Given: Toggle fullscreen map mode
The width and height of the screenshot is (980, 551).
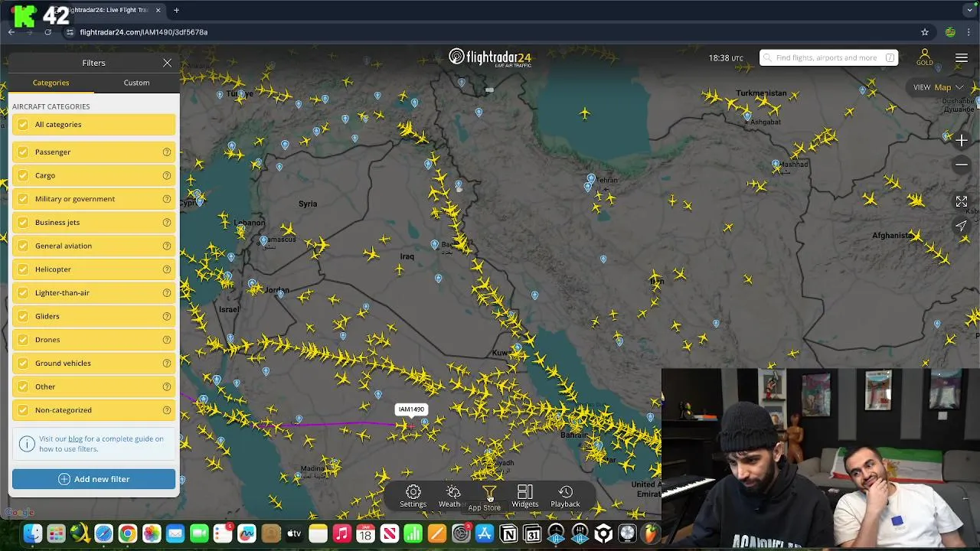Looking at the screenshot, I should tap(962, 201).
